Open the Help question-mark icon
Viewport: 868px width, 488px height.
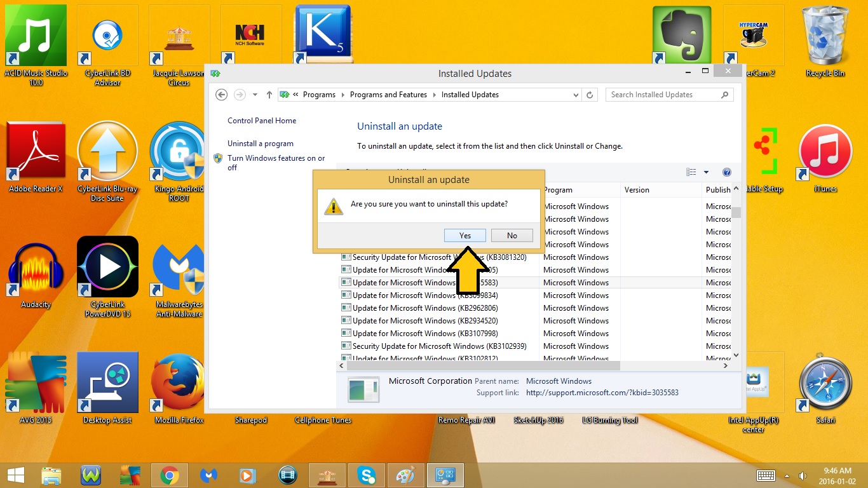(x=727, y=172)
